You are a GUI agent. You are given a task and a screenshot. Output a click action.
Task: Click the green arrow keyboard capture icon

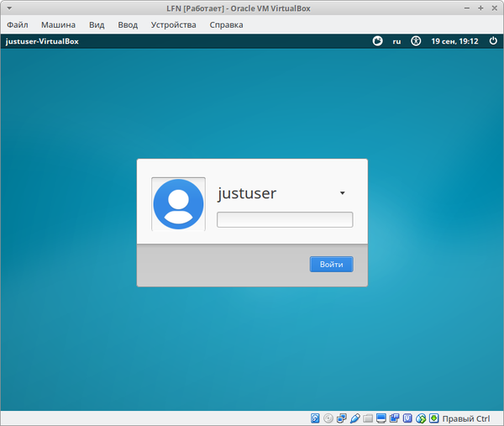433,418
